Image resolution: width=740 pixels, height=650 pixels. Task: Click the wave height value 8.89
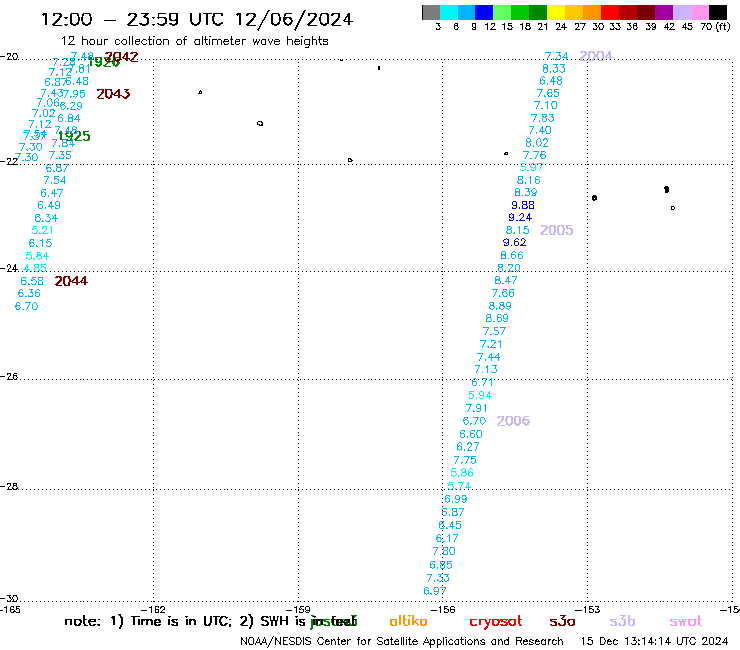point(500,306)
